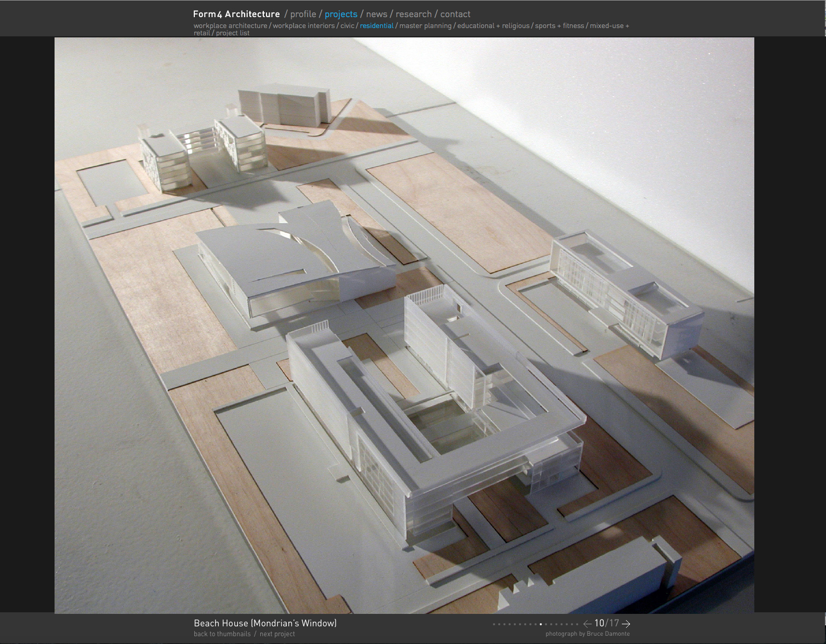The image size is (826, 644).
Task: Open the sports + fitness category
Action: coord(559,25)
